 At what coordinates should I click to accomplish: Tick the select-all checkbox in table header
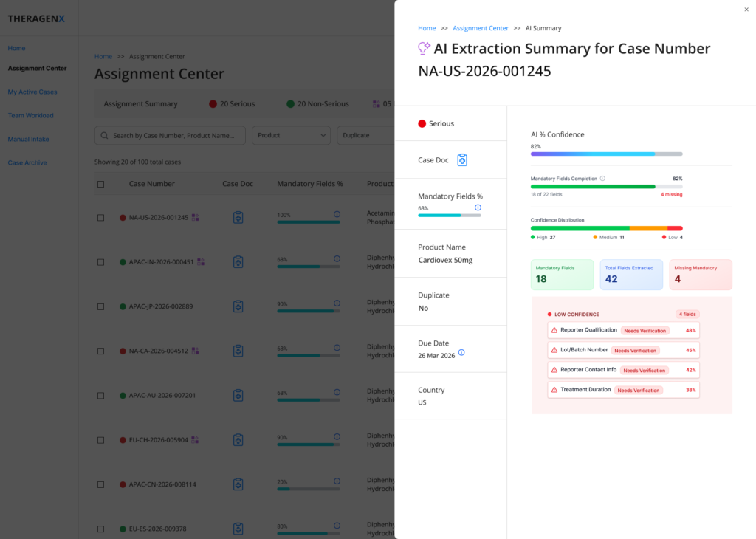[x=100, y=184]
